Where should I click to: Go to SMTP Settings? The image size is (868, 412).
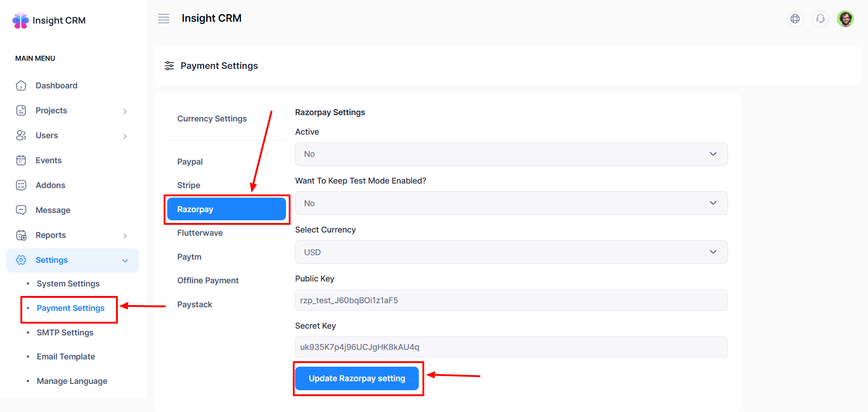[65, 333]
